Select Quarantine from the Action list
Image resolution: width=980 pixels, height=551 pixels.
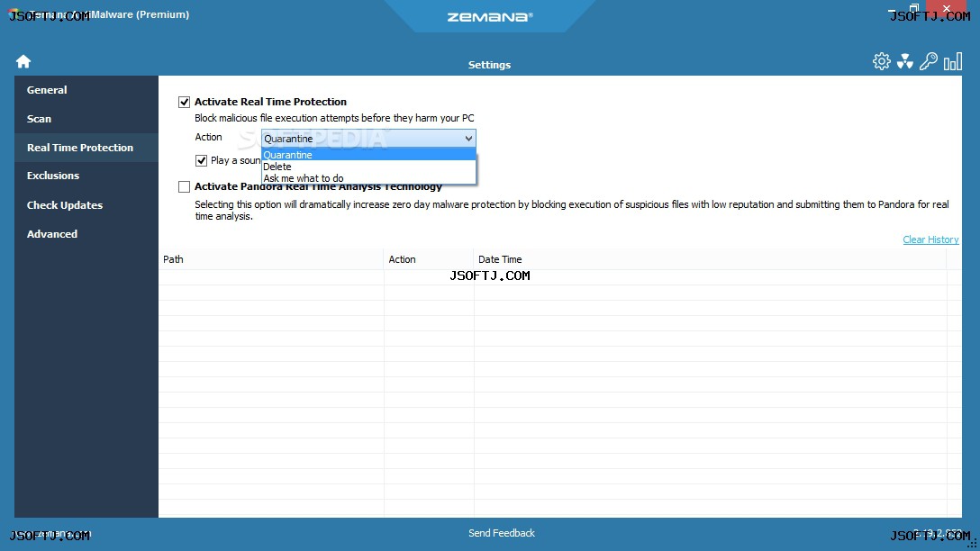tap(368, 154)
